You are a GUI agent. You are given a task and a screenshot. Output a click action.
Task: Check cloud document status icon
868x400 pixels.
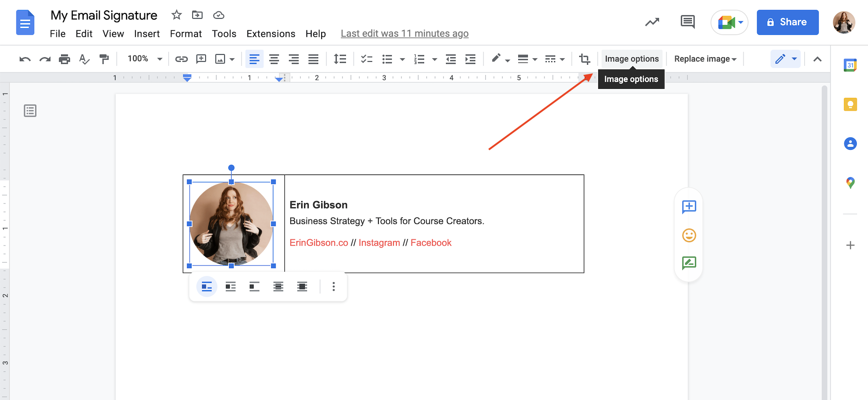click(219, 15)
